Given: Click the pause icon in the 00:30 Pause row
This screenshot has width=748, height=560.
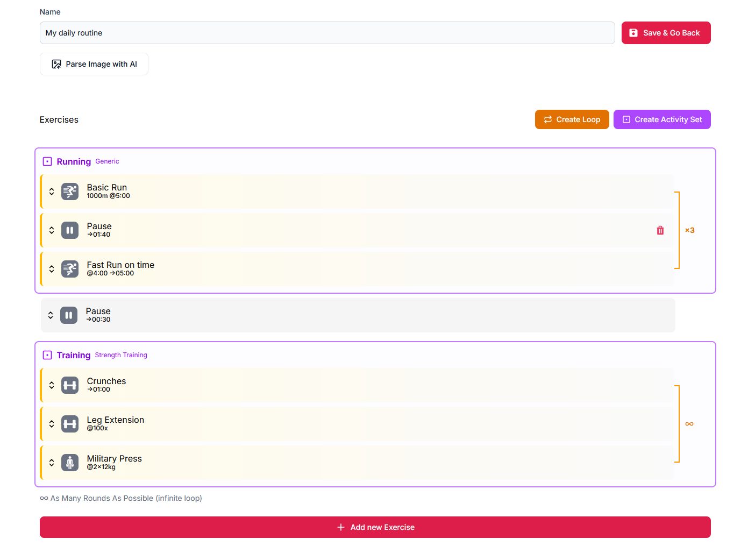Looking at the screenshot, I should [69, 315].
